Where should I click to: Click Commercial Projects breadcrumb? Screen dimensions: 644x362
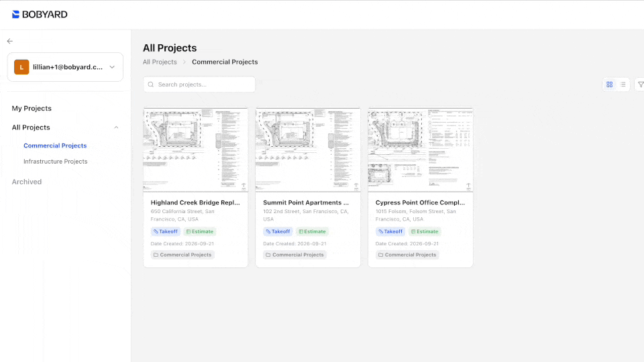[225, 62]
